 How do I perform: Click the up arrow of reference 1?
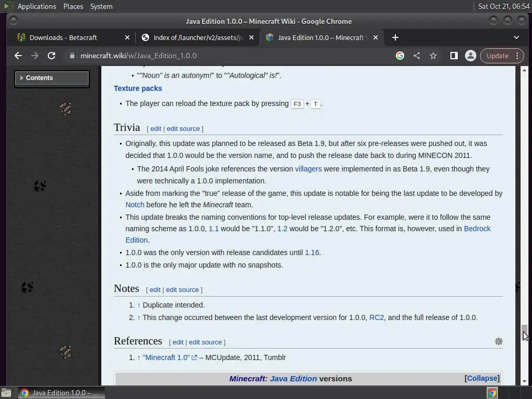(x=138, y=357)
